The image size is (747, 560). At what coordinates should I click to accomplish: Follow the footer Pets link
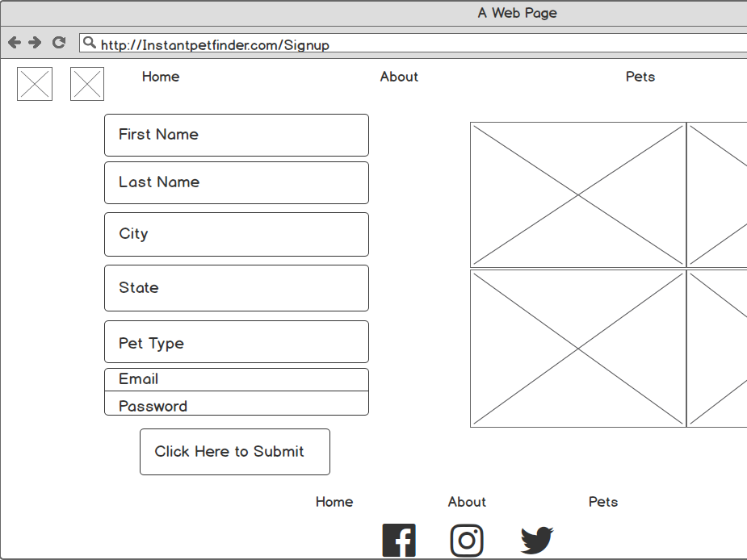pyautogui.click(x=603, y=502)
